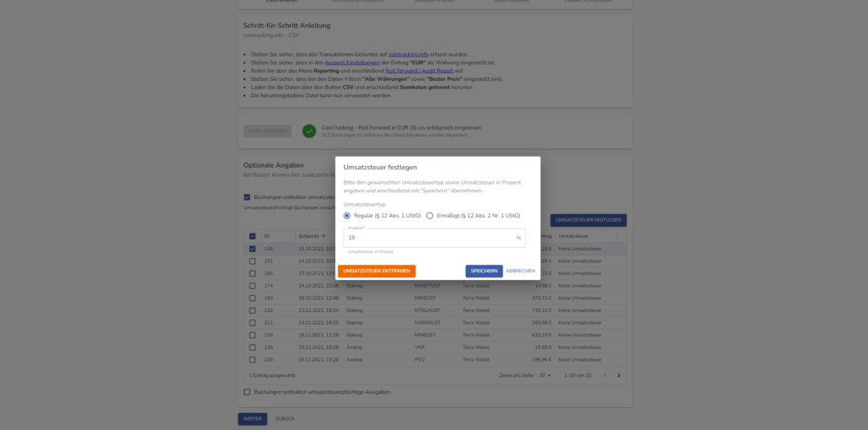The height and width of the screenshot is (430, 868).
Task: Toggle the select-all checkbox in the table header
Action: point(253,236)
